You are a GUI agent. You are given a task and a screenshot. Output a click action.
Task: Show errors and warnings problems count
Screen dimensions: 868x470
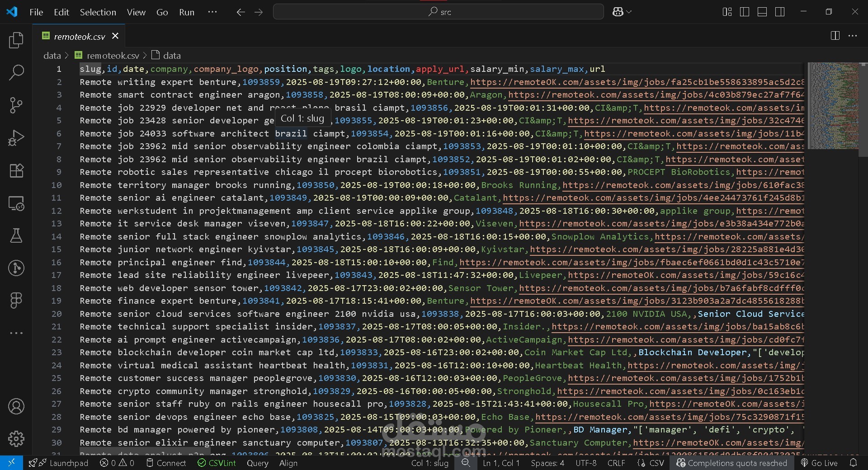point(117,463)
